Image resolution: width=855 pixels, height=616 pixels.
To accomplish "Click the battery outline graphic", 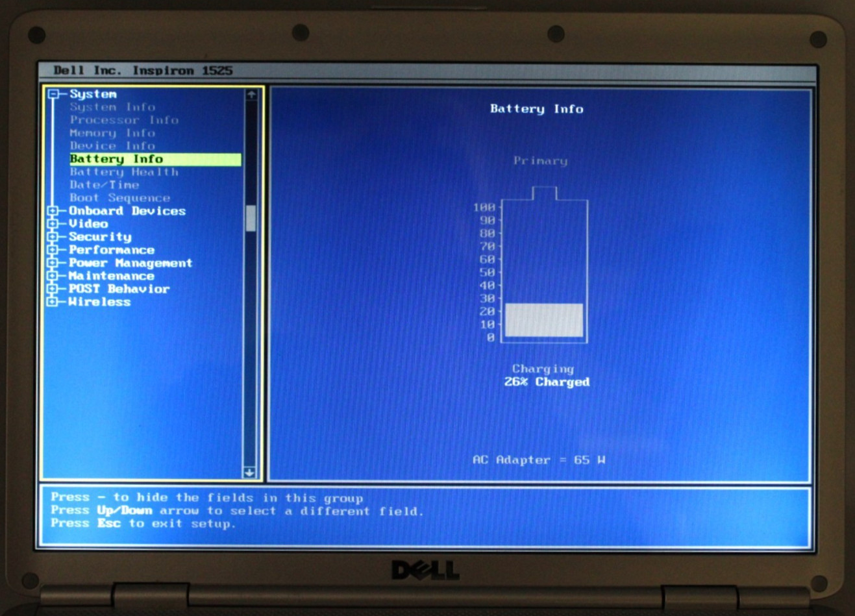I will (x=545, y=265).
